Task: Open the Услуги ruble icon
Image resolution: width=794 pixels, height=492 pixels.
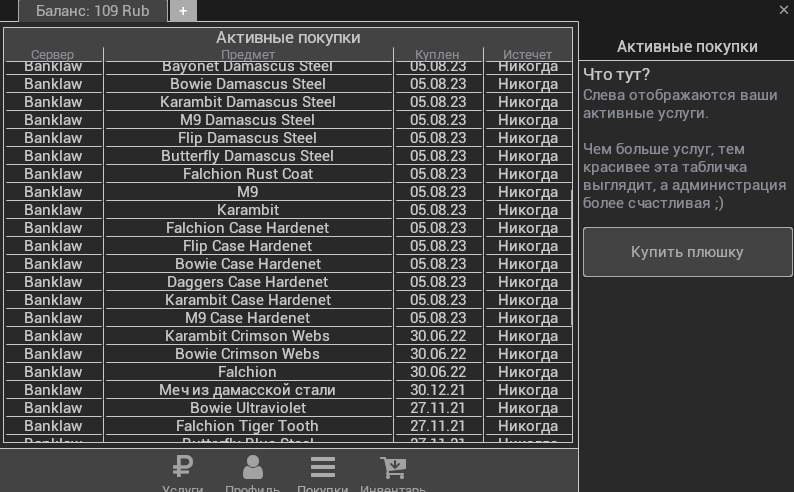Action: (183, 467)
